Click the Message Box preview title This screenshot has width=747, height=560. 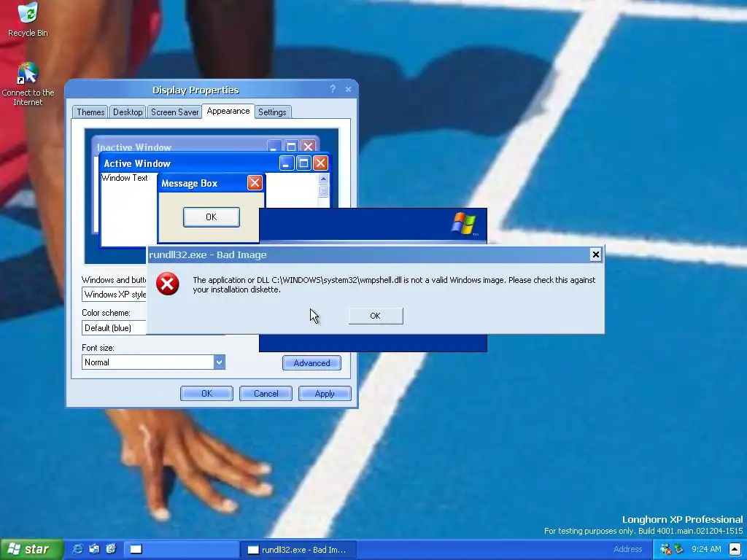[x=190, y=183]
